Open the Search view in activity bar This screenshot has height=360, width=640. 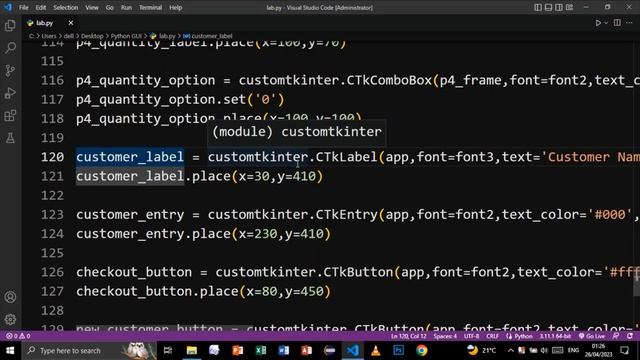pyautogui.click(x=10, y=48)
